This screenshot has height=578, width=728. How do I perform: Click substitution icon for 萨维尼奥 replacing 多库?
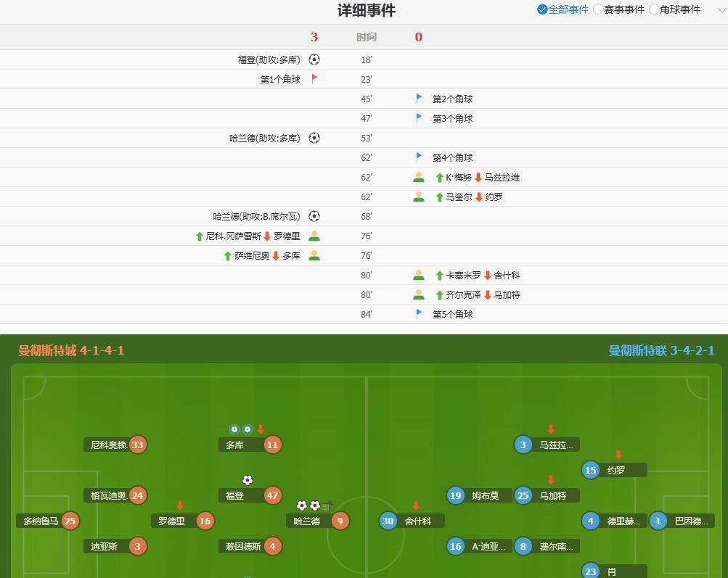click(314, 255)
